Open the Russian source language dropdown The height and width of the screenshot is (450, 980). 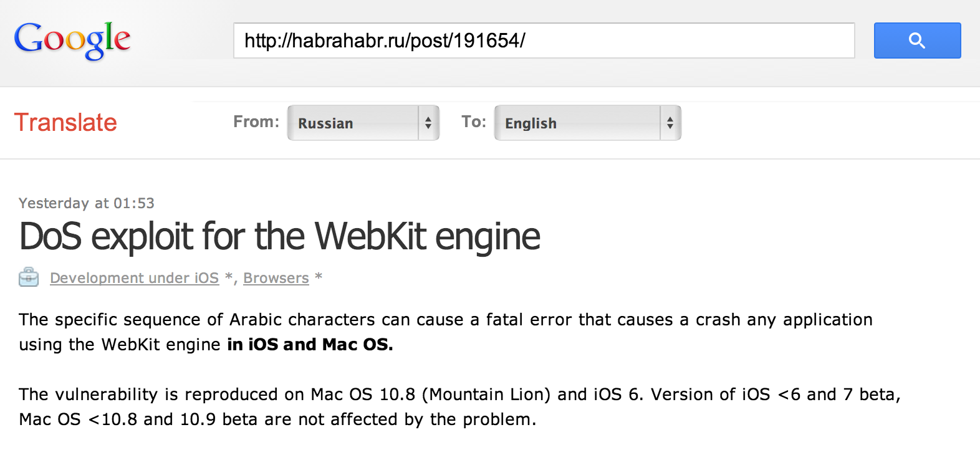tap(353, 123)
